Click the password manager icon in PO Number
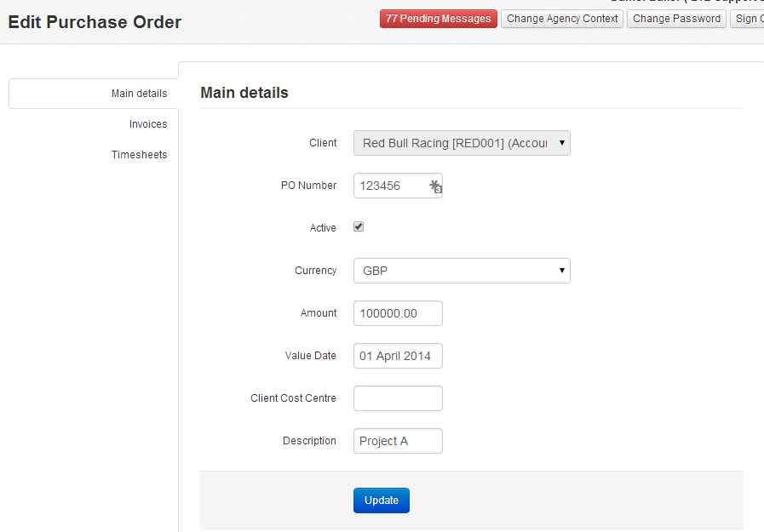This screenshot has height=532, width=764. (x=435, y=186)
